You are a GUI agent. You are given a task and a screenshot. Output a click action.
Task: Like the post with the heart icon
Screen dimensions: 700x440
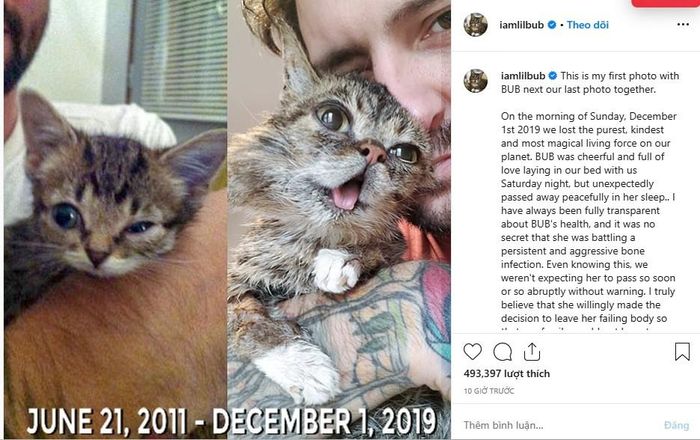click(472, 352)
